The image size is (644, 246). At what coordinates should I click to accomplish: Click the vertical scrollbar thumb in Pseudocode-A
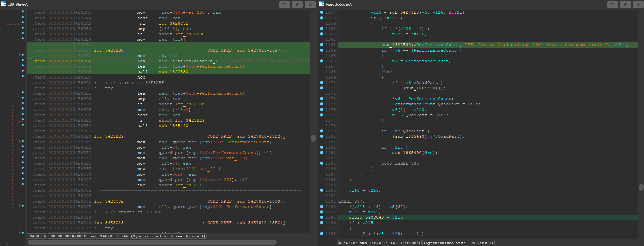pos(641,187)
